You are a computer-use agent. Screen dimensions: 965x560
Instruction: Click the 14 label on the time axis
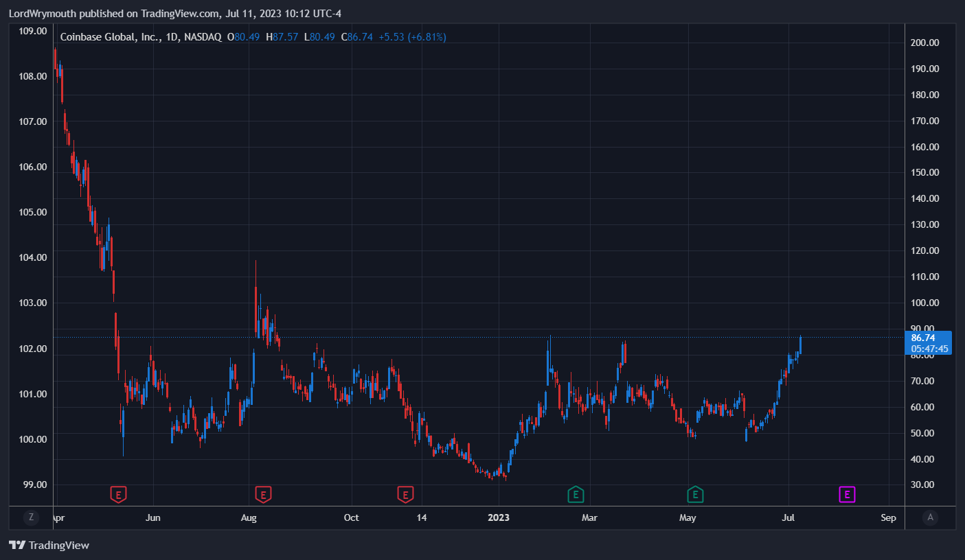click(422, 517)
